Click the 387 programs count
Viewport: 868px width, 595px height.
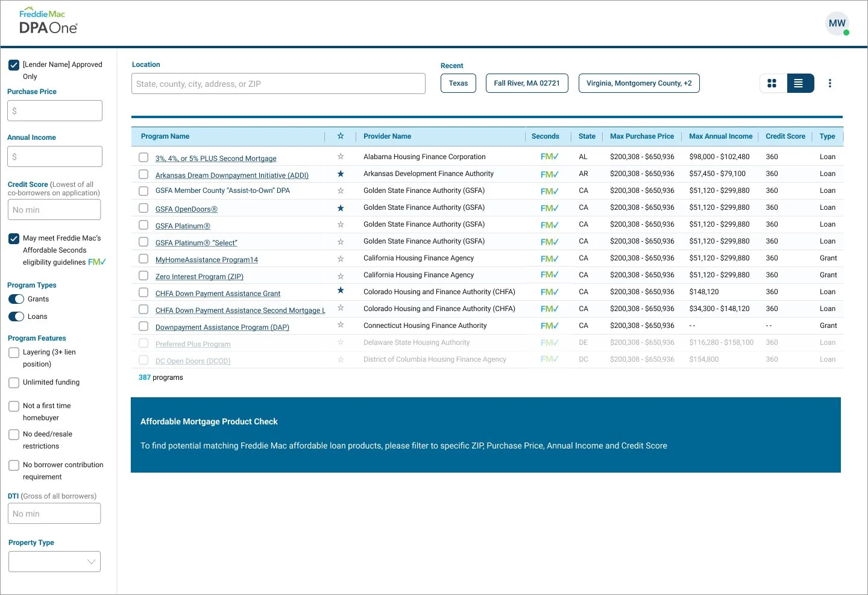point(161,377)
